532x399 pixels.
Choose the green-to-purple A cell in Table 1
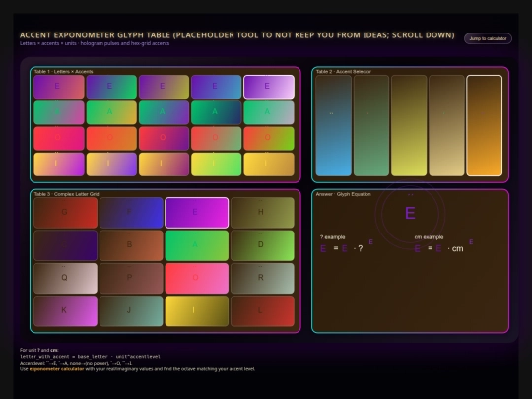point(164,112)
